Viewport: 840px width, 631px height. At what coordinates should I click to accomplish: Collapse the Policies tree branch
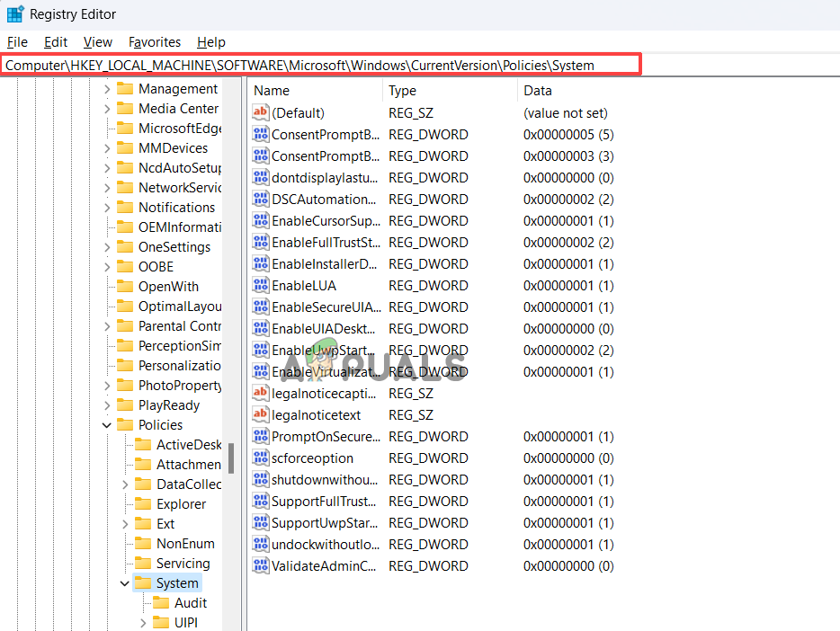(x=106, y=424)
